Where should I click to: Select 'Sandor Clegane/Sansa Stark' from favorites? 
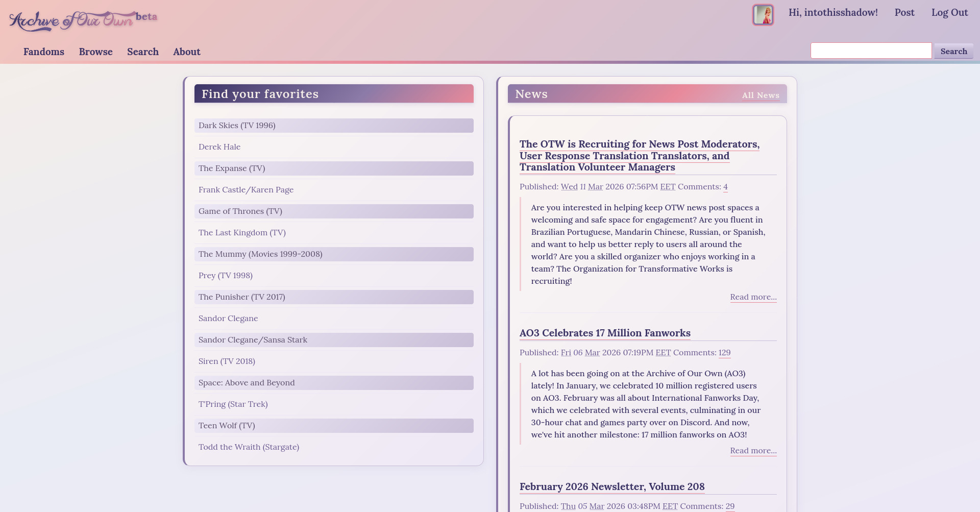(253, 339)
